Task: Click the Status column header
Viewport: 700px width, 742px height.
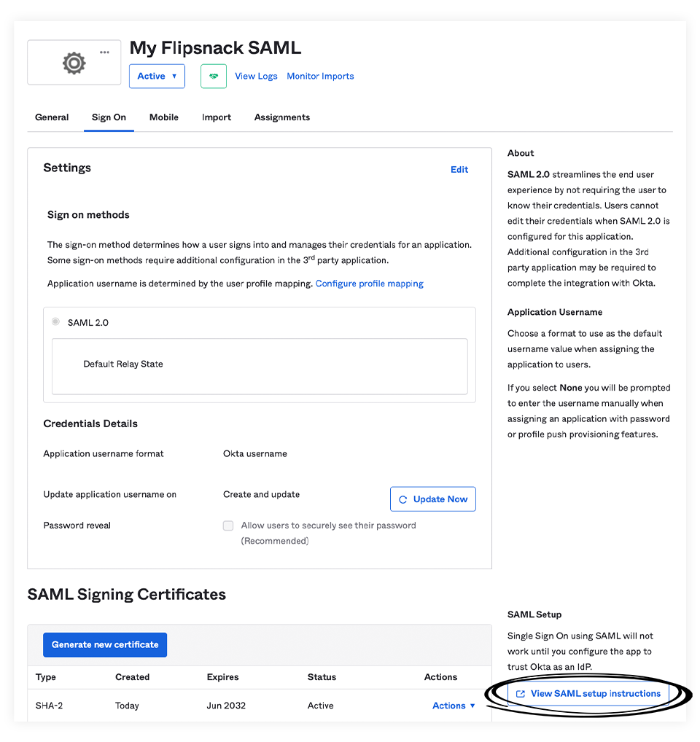Action: [322, 677]
